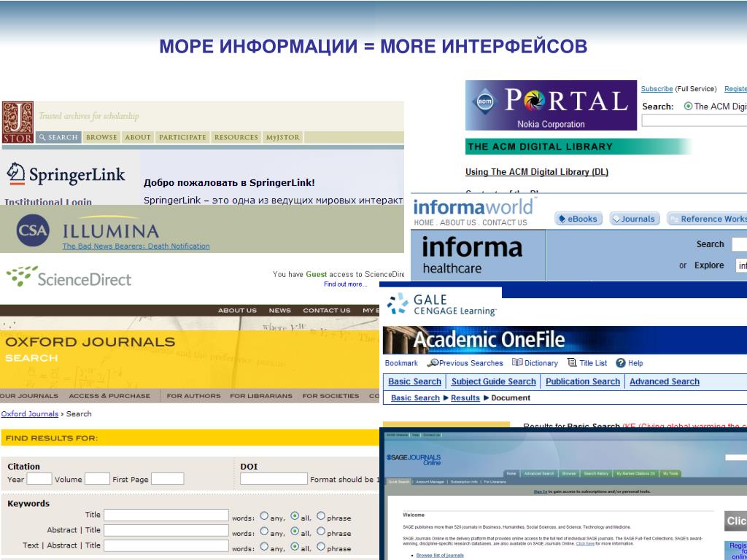Switch to the Advanced Search tab in OneFile
This screenshot has width=747, height=560.
pyautogui.click(x=664, y=381)
